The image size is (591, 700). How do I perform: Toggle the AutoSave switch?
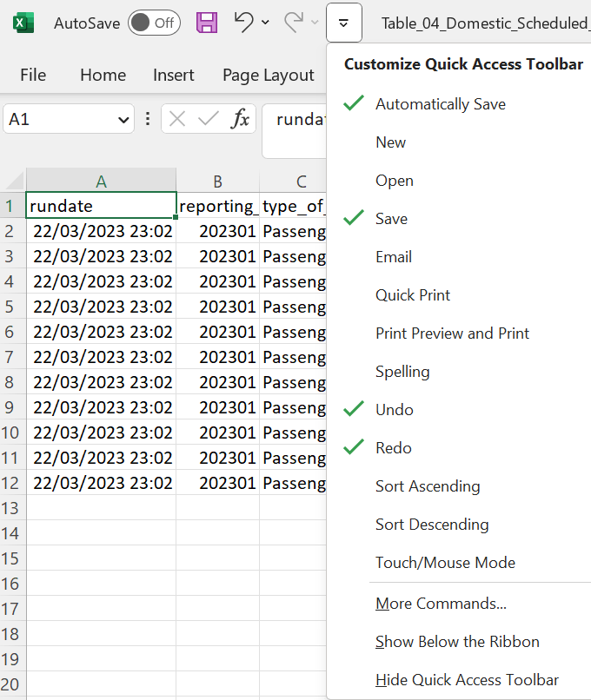pyautogui.click(x=154, y=23)
